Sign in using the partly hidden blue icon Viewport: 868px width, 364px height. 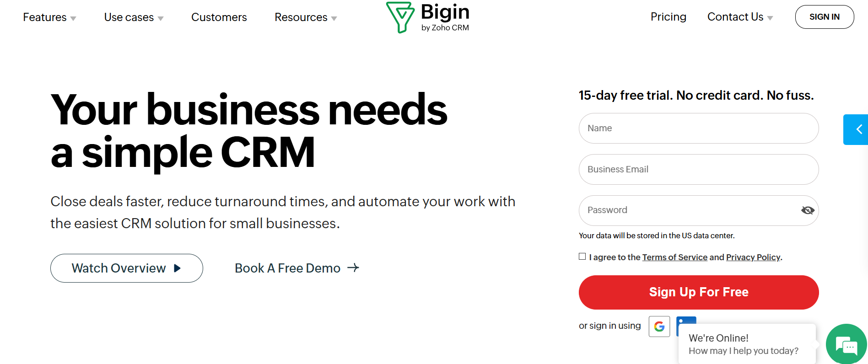pyautogui.click(x=686, y=321)
